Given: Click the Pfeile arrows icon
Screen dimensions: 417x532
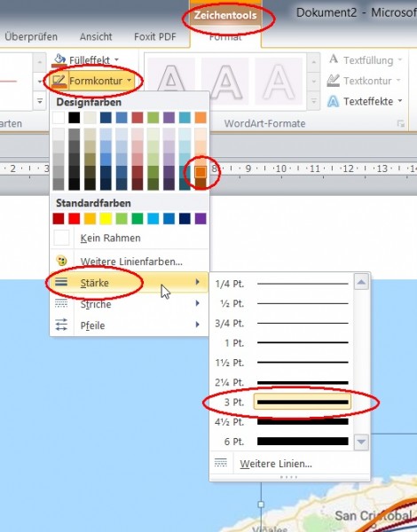Looking at the screenshot, I should 61,325.
